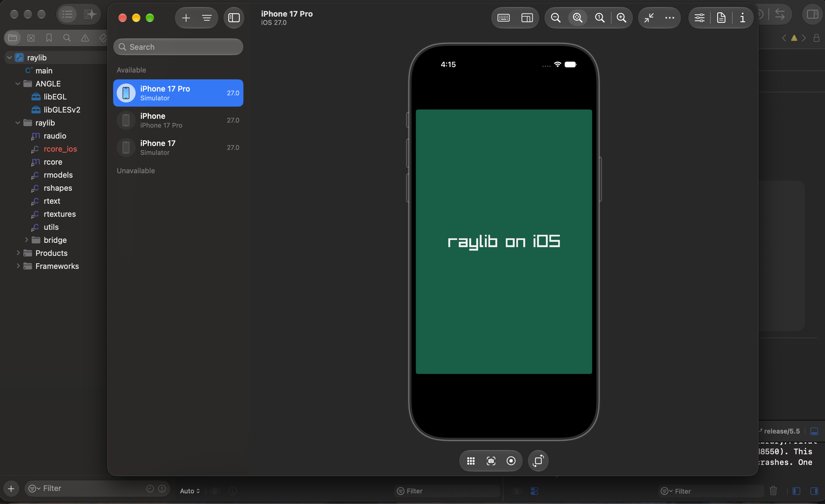Screen dimensions: 825x504
Task: Take a screenshot with the camera icon
Action: (x=491, y=461)
